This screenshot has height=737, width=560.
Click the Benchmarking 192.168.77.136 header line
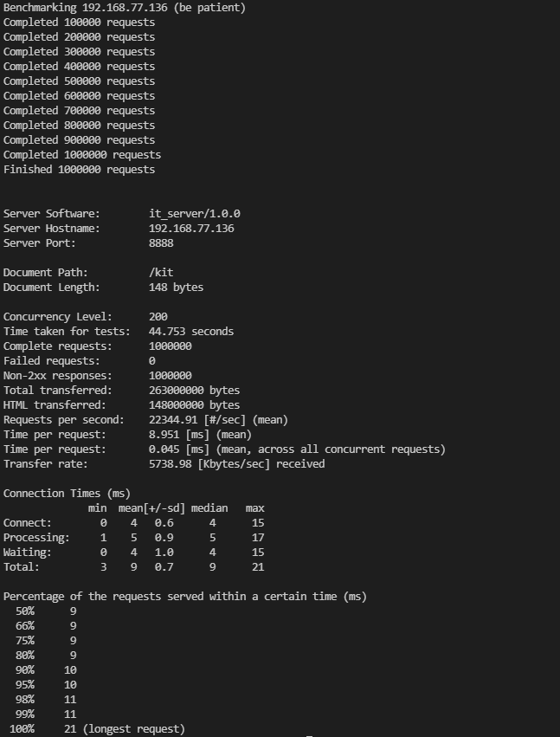tap(125, 8)
